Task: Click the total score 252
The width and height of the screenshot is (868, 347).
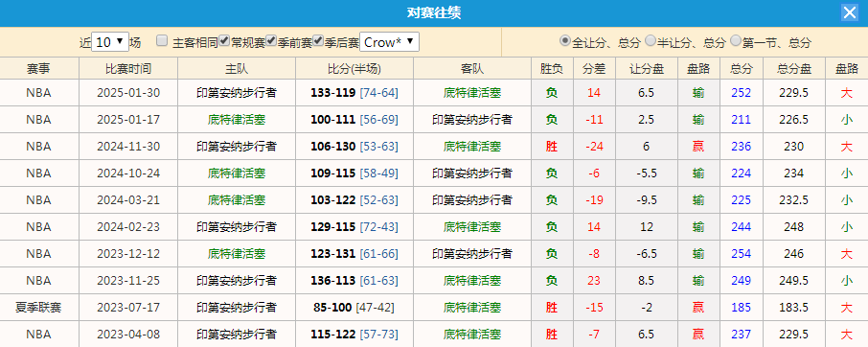Action: [742, 92]
